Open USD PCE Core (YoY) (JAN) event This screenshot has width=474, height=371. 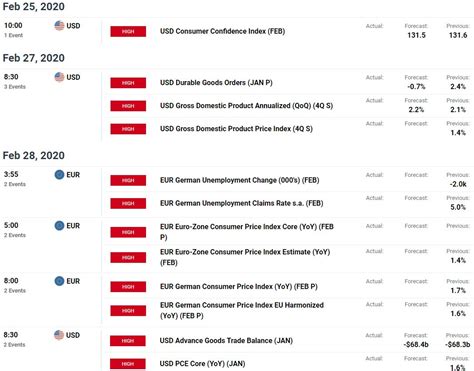202,364
